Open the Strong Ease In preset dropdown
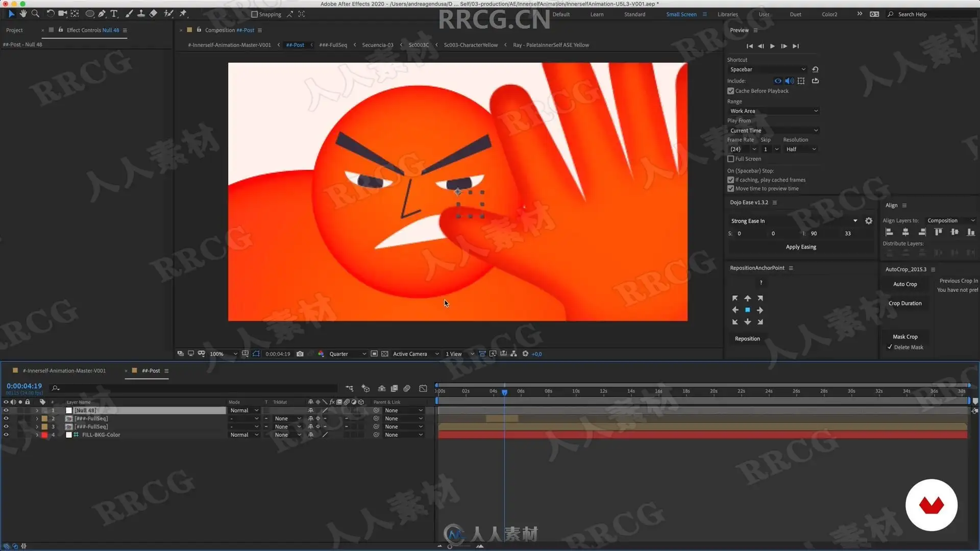Screen dimensions: 980x551 [855, 221]
